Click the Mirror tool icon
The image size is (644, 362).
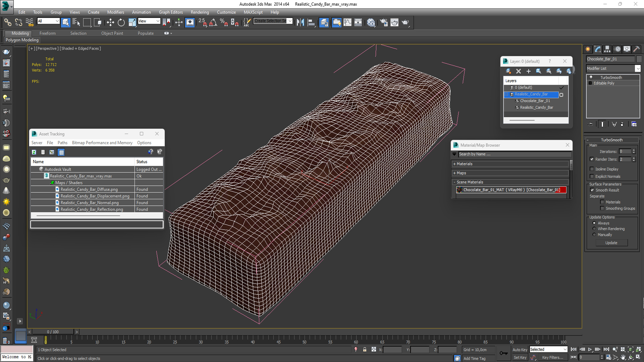(300, 22)
